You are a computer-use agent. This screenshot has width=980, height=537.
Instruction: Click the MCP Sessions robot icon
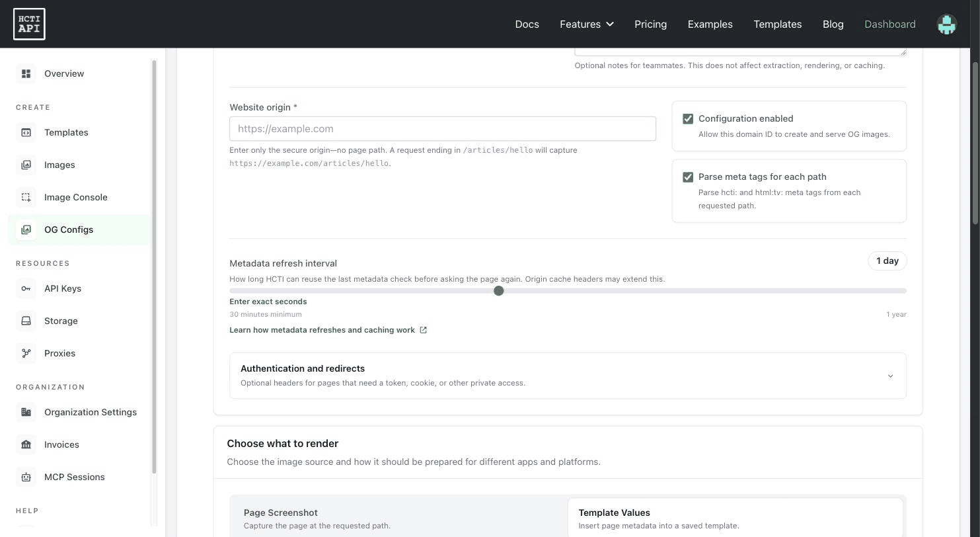click(26, 477)
